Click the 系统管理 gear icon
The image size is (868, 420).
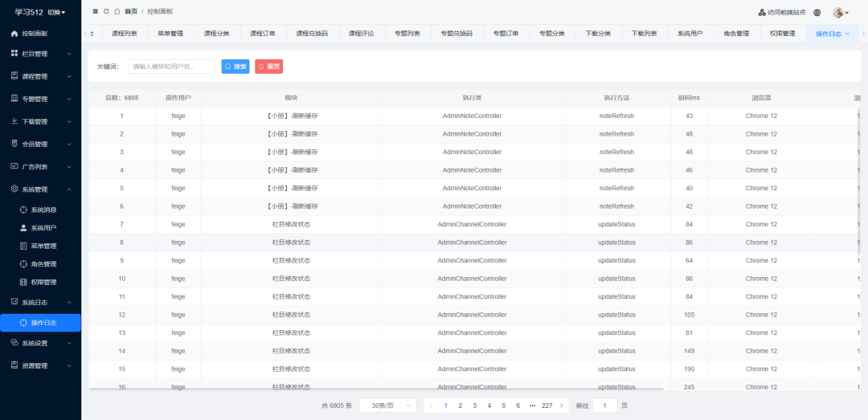(x=15, y=190)
